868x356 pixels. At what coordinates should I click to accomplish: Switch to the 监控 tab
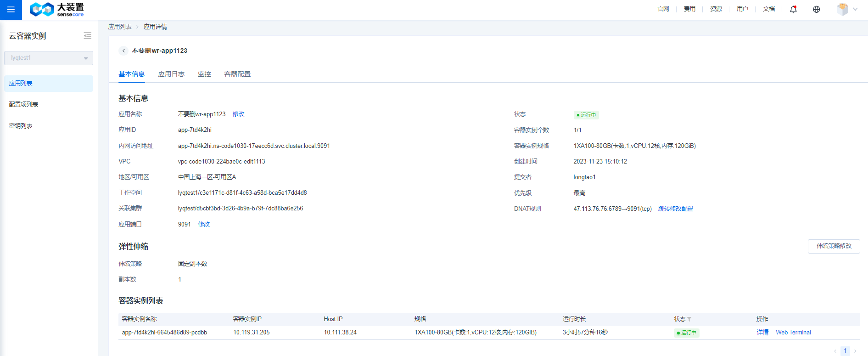click(x=204, y=74)
